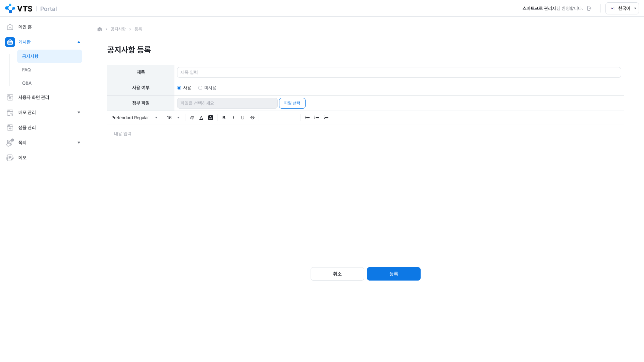Collapse the 게시판 menu arrow
The image size is (644, 362).
click(79, 42)
